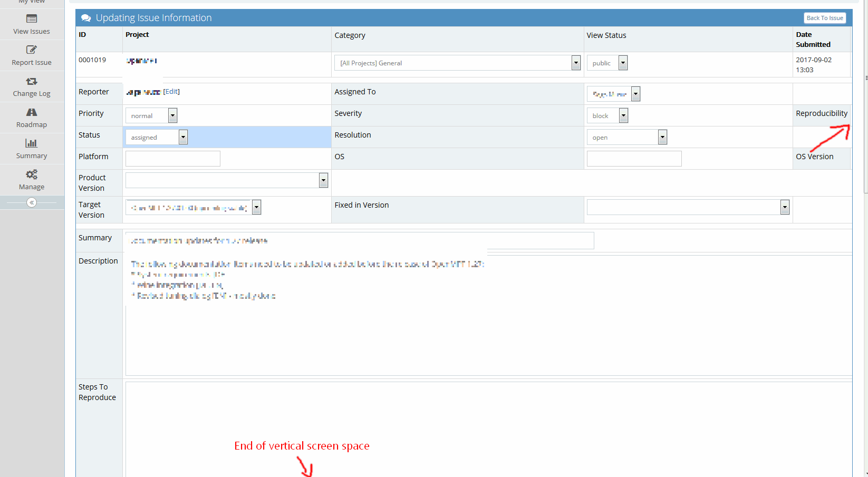The height and width of the screenshot is (477, 868).
Task: Open View Issues list icon
Action: [x=32, y=19]
